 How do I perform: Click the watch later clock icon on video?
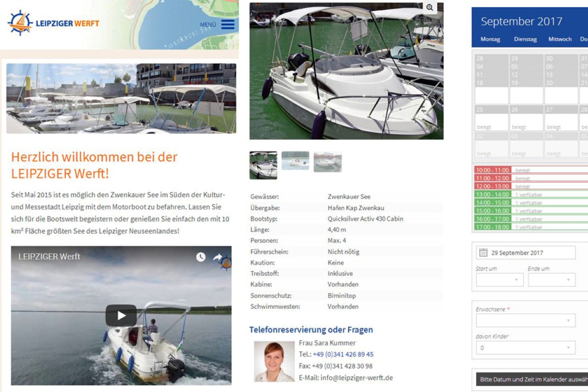click(201, 257)
